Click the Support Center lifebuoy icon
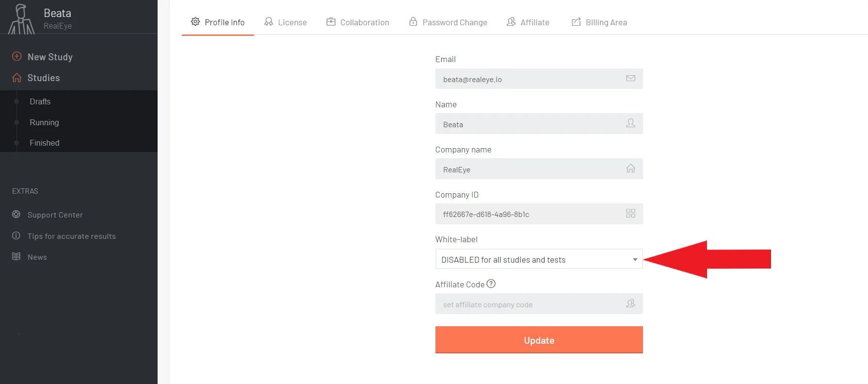The image size is (868, 384). tap(16, 214)
